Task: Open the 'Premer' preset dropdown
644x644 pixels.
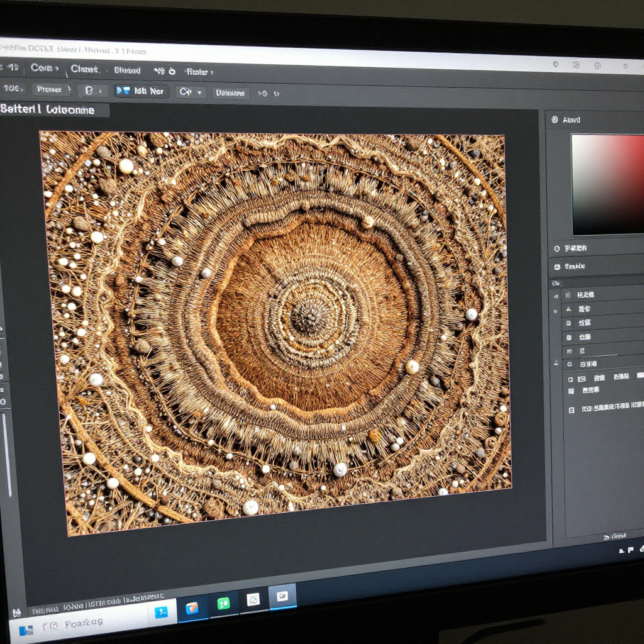Action: [52, 89]
